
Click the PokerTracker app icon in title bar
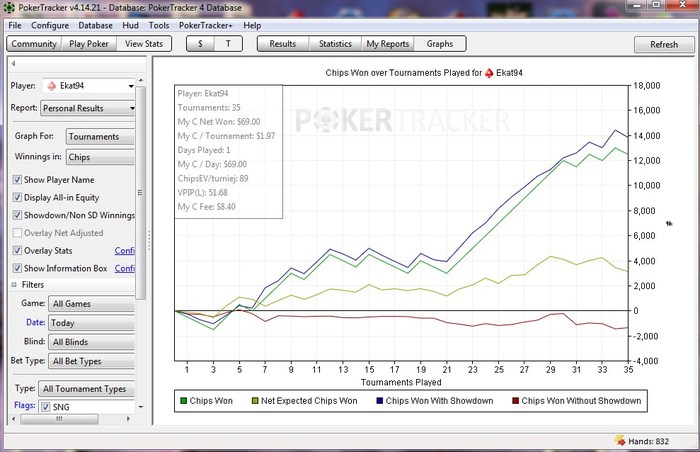pos(8,8)
